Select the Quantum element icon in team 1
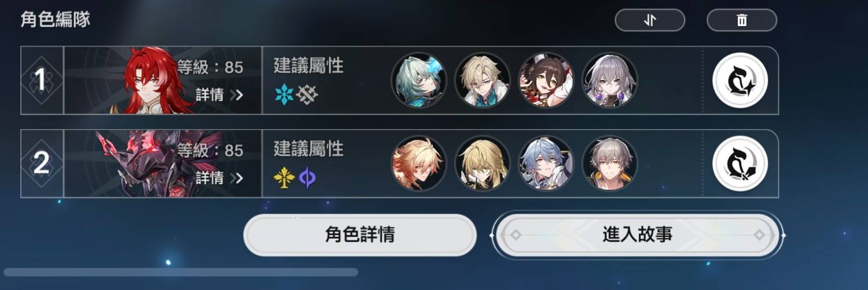Screen dimensions: 868x290 (307, 94)
